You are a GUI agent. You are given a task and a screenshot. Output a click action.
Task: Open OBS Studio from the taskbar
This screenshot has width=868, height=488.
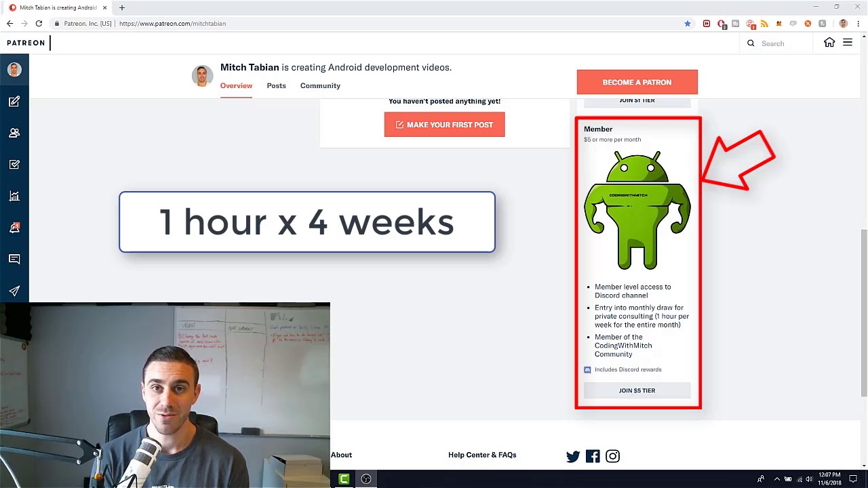click(x=366, y=479)
